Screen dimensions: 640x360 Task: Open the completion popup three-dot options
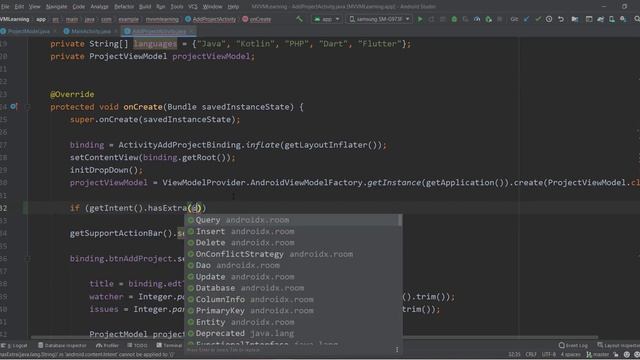(x=397, y=349)
